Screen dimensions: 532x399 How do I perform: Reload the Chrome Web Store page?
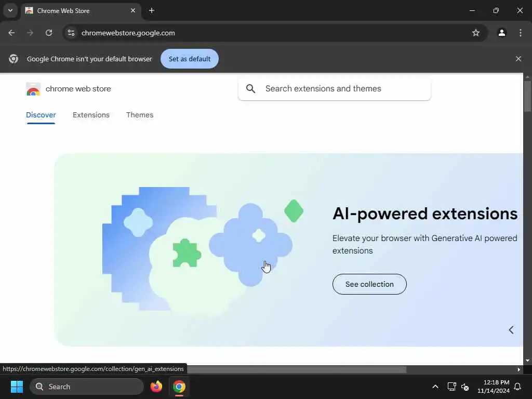[x=49, y=33]
